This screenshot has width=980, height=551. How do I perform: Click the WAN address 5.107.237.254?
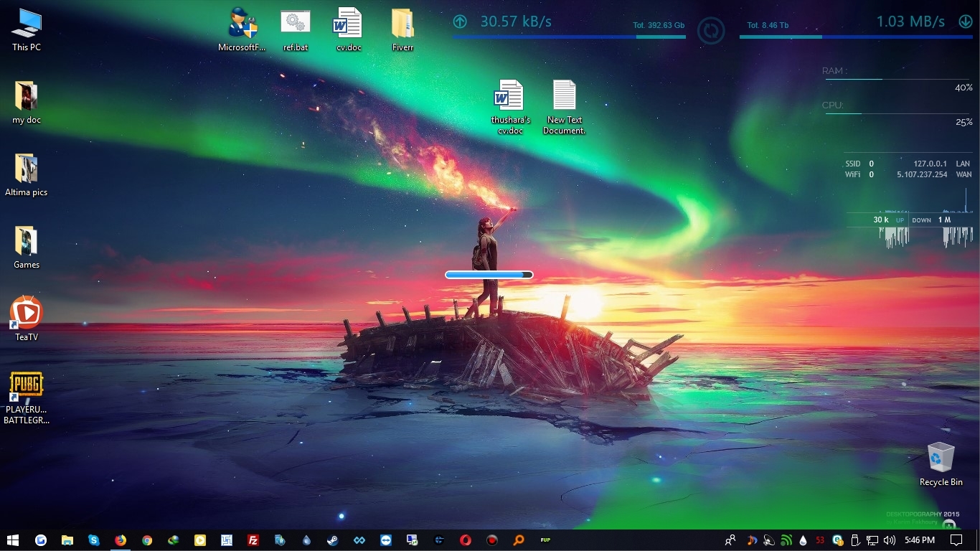922,174
